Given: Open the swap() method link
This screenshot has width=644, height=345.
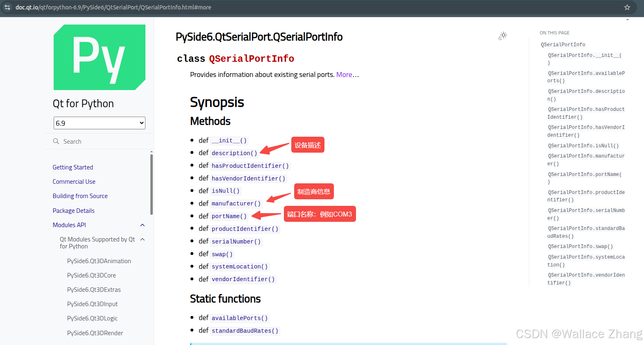Looking at the screenshot, I should point(222,254).
